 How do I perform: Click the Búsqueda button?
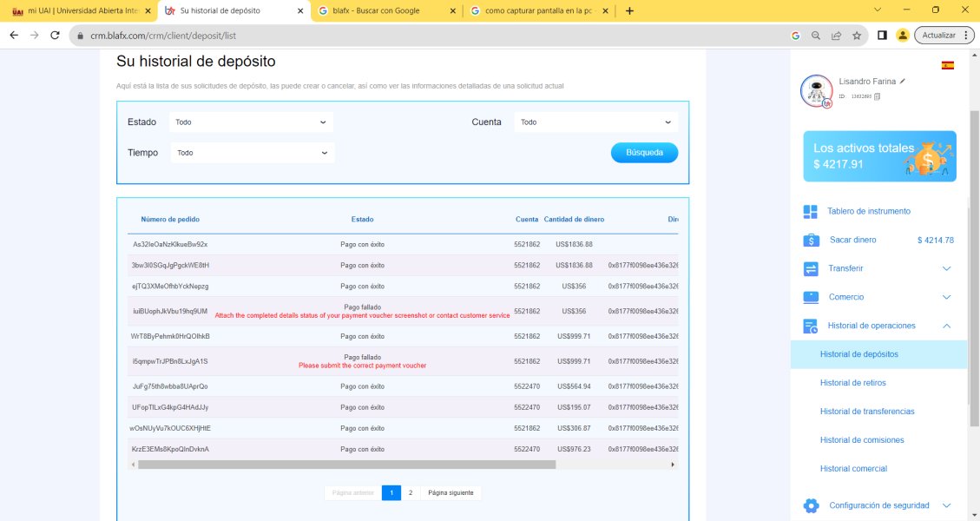click(x=644, y=153)
